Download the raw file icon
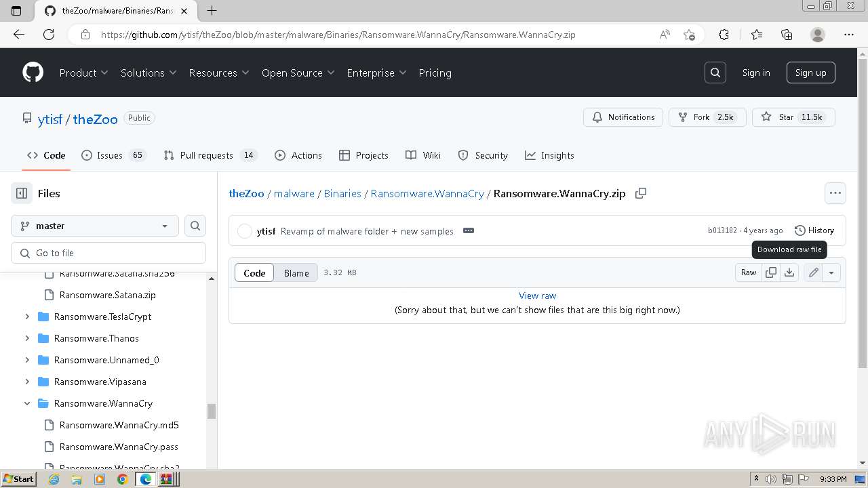868x488 pixels. pos(789,272)
